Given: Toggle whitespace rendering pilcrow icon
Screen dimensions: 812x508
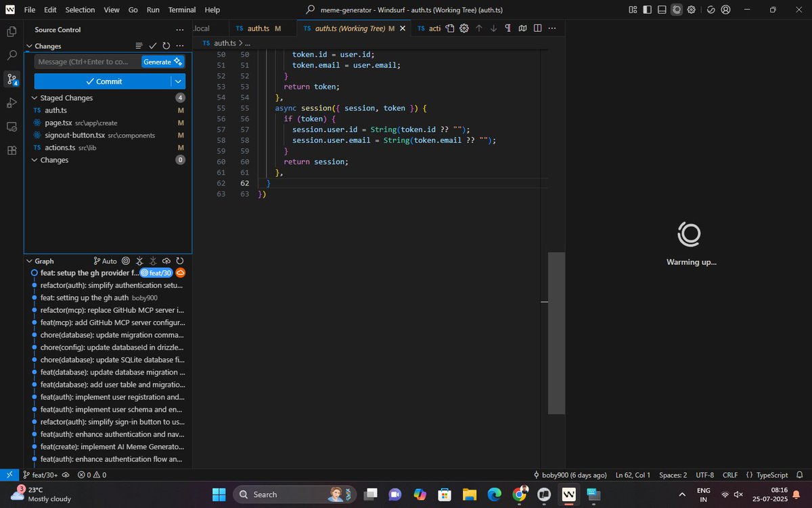Looking at the screenshot, I should pos(507,28).
